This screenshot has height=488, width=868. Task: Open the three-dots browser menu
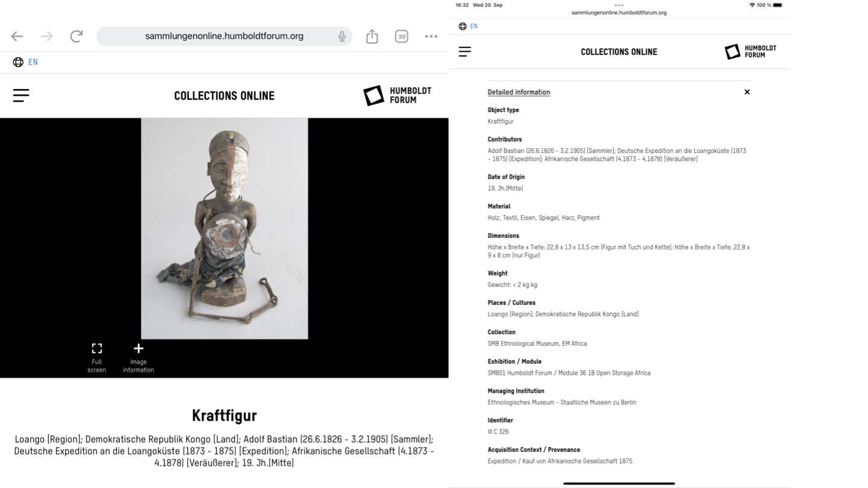[x=431, y=36]
